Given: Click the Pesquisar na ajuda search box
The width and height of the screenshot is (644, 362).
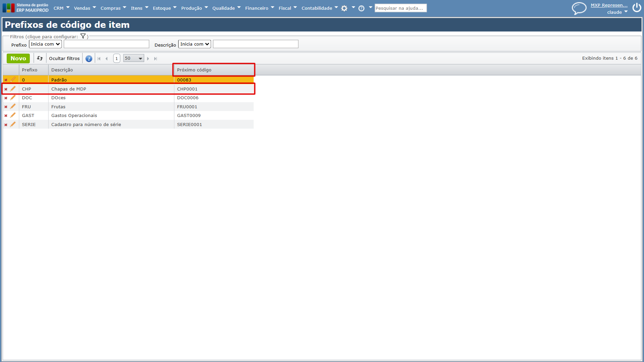Looking at the screenshot, I should (x=400, y=8).
